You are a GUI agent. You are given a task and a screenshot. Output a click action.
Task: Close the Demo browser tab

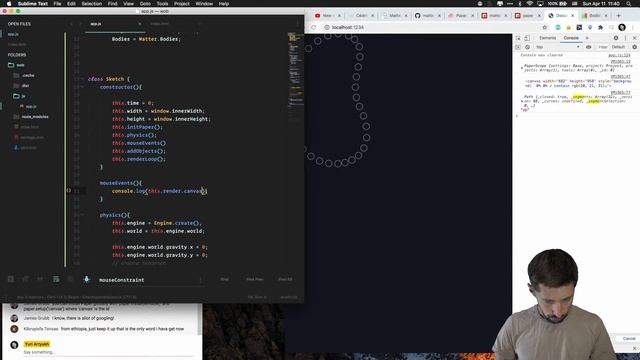click(572, 16)
